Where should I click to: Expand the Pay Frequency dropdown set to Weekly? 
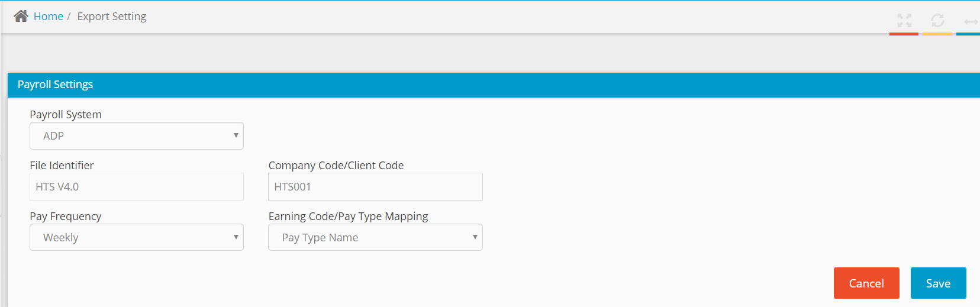137,237
